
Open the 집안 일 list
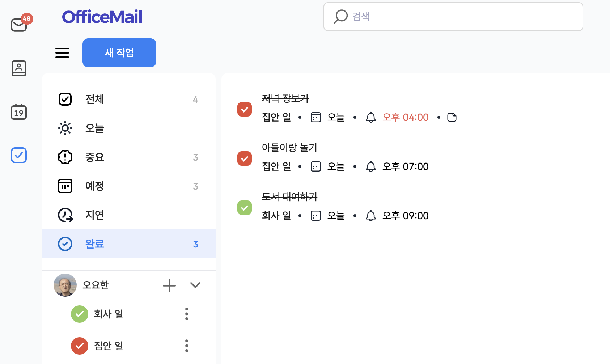click(x=109, y=346)
